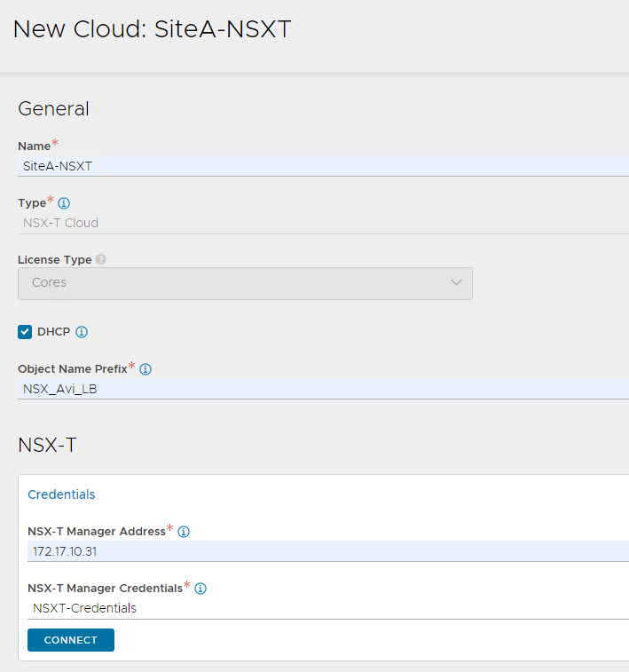Click the NSX-T section heading
629x672 pixels.
tap(47, 445)
